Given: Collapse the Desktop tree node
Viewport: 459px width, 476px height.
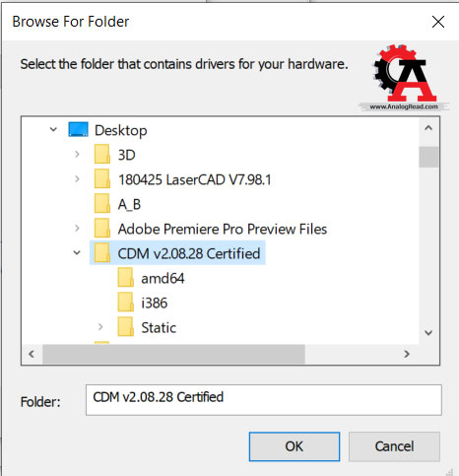Looking at the screenshot, I should (53, 129).
